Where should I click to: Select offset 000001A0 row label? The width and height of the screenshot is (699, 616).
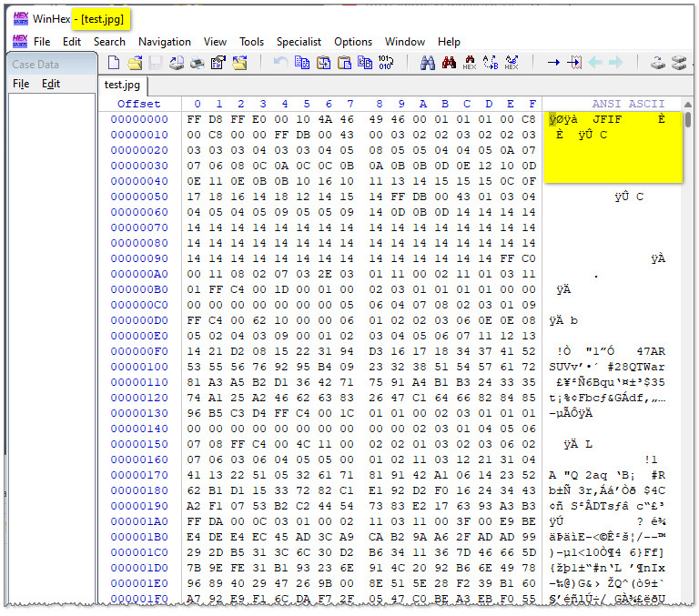click(x=139, y=521)
